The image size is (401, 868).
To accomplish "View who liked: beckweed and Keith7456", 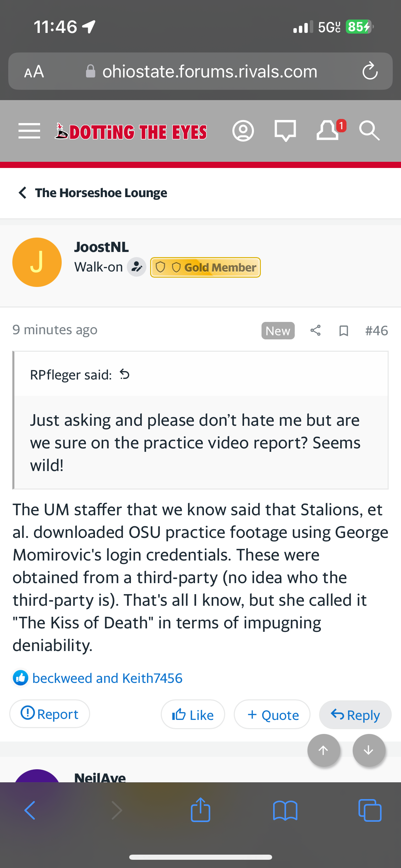I will pos(107,678).
